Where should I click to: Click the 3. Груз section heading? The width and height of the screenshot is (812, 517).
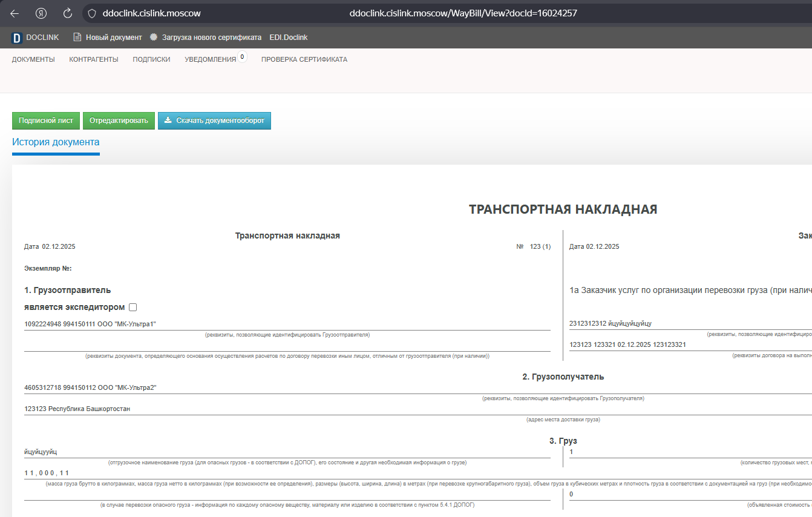tap(563, 441)
